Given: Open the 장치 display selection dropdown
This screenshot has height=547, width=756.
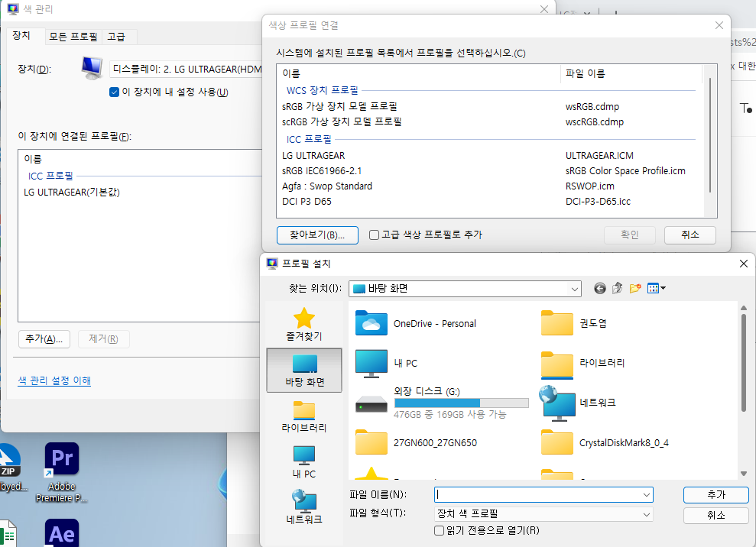Looking at the screenshot, I should point(186,70).
